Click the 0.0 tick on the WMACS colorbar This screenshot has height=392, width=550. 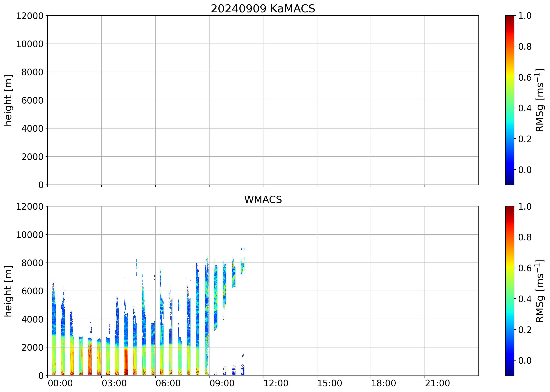pyautogui.click(x=525, y=360)
